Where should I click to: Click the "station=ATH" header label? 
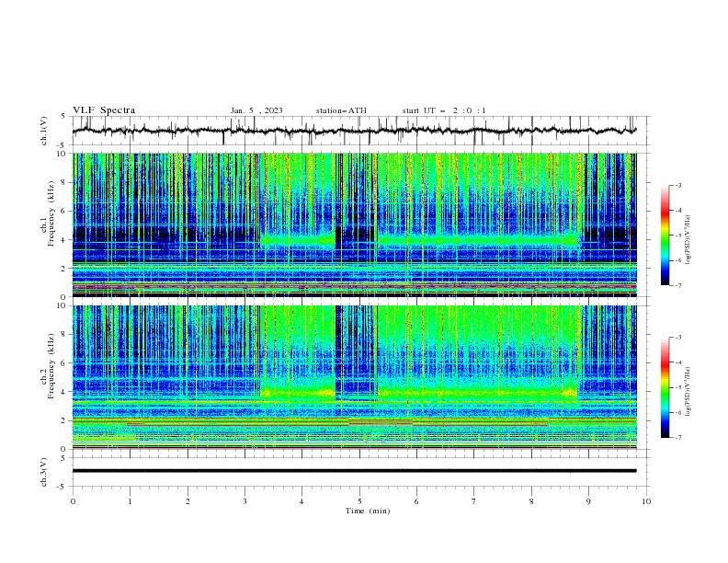click(x=341, y=110)
